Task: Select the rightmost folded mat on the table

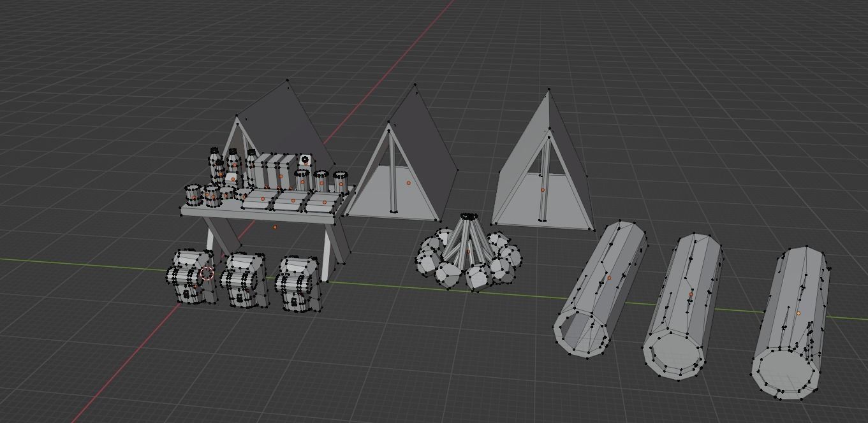Action: point(324,203)
